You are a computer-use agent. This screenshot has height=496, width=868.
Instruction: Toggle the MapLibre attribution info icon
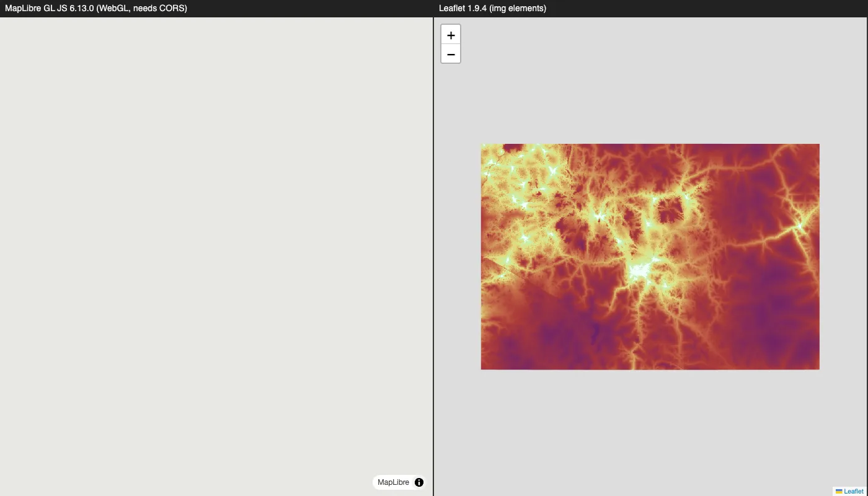pos(419,482)
